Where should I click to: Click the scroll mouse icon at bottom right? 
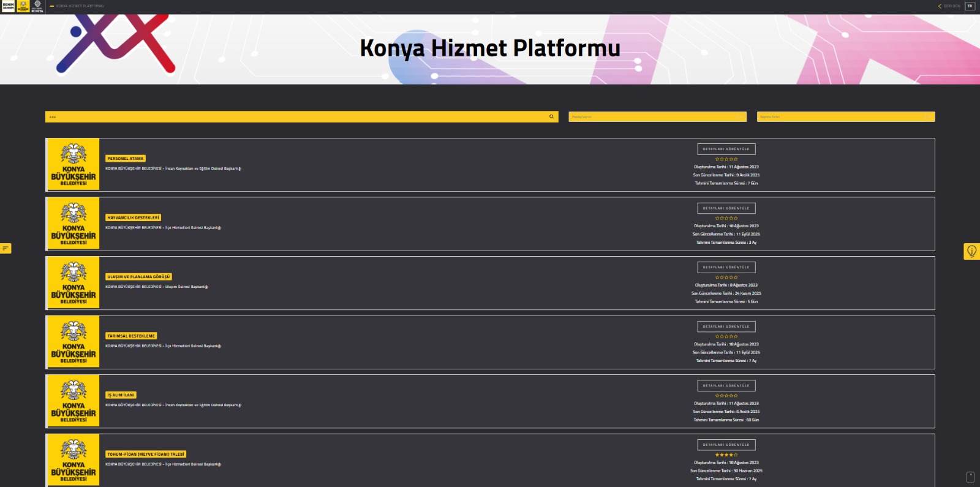tap(970, 477)
